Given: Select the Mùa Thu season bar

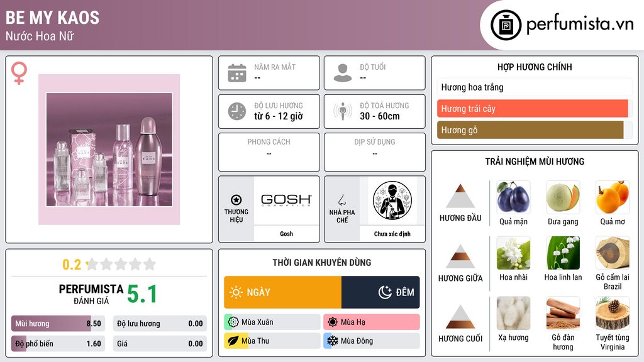Looking at the screenshot, I should click(272, 341).
